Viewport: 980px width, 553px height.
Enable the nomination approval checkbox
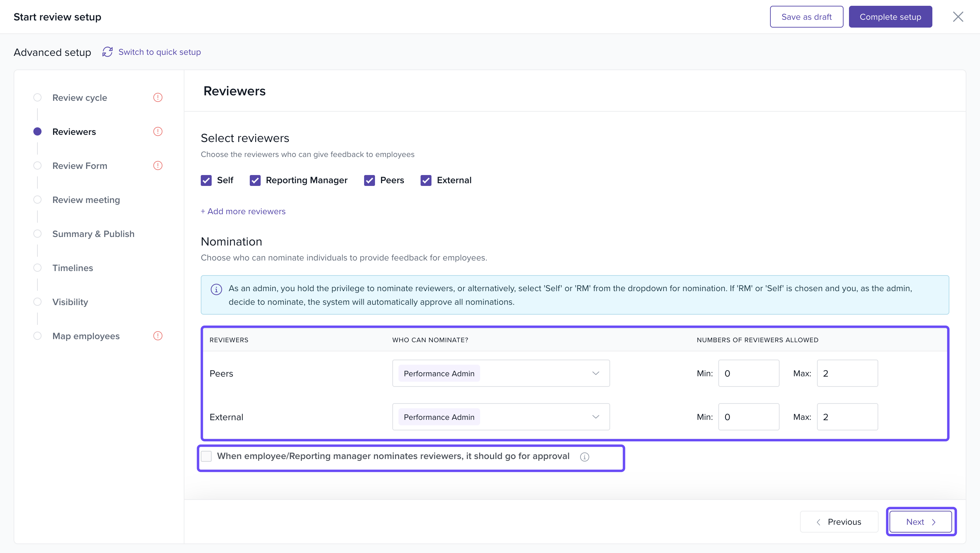click(206, 456)
